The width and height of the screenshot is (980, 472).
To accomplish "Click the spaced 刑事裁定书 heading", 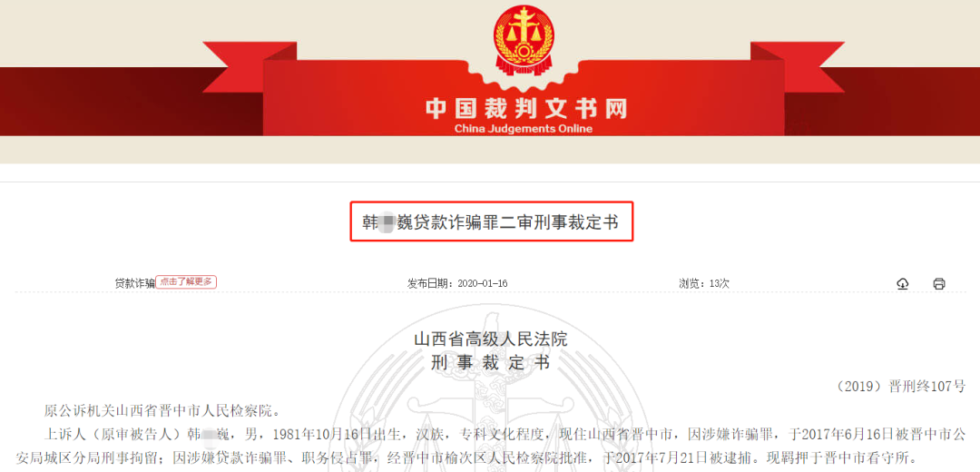I will tap(491, 362).
